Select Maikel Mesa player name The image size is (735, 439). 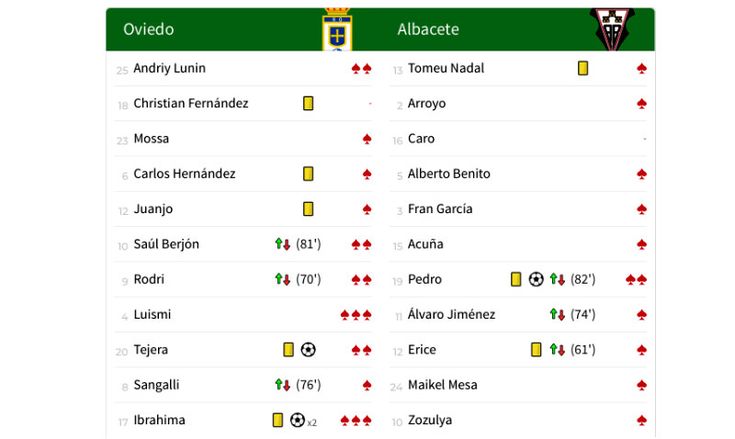[x=442, y=385]
